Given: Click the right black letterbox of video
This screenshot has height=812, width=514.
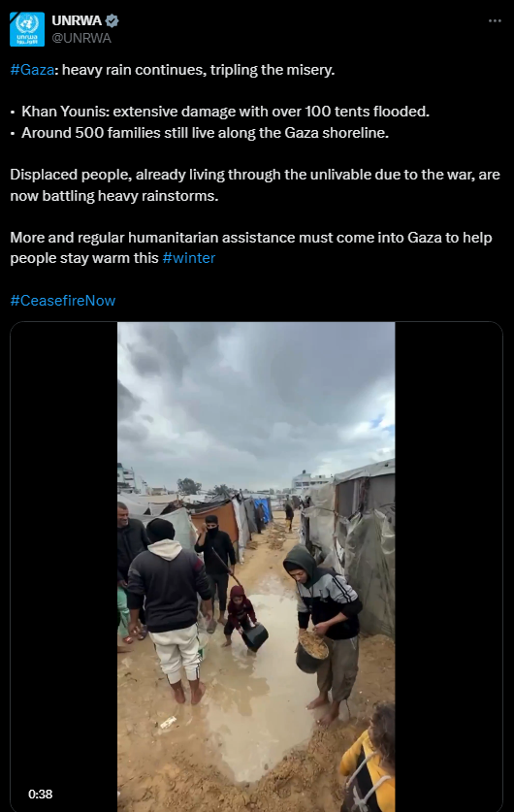Looking at the screenshot, I should pyautogui.click(x=448, y=568).
